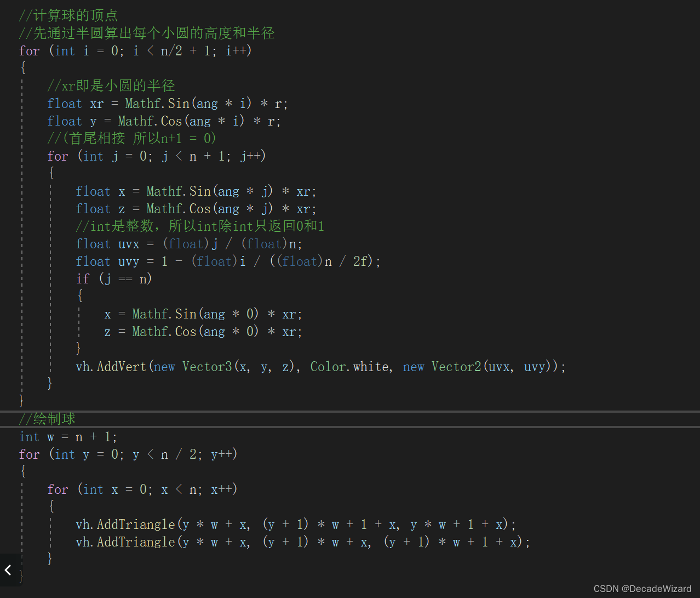This screenshot has width=700, height=598.
Task: Click the comment '//计算球的顶点'
Action: 68,15
